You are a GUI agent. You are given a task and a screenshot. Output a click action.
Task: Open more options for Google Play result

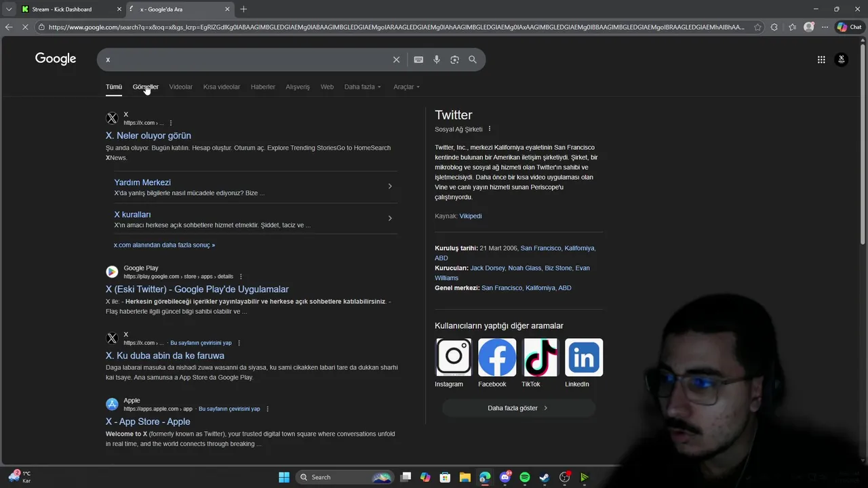tap(241, 277)
